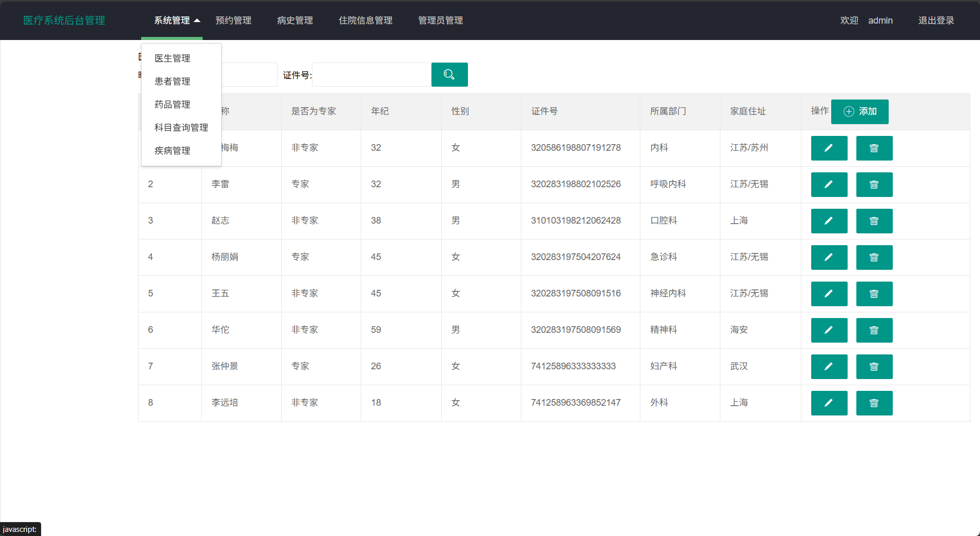Click trash icon for 王五 row
Screen dimensions: 980x536
[874, 294]
